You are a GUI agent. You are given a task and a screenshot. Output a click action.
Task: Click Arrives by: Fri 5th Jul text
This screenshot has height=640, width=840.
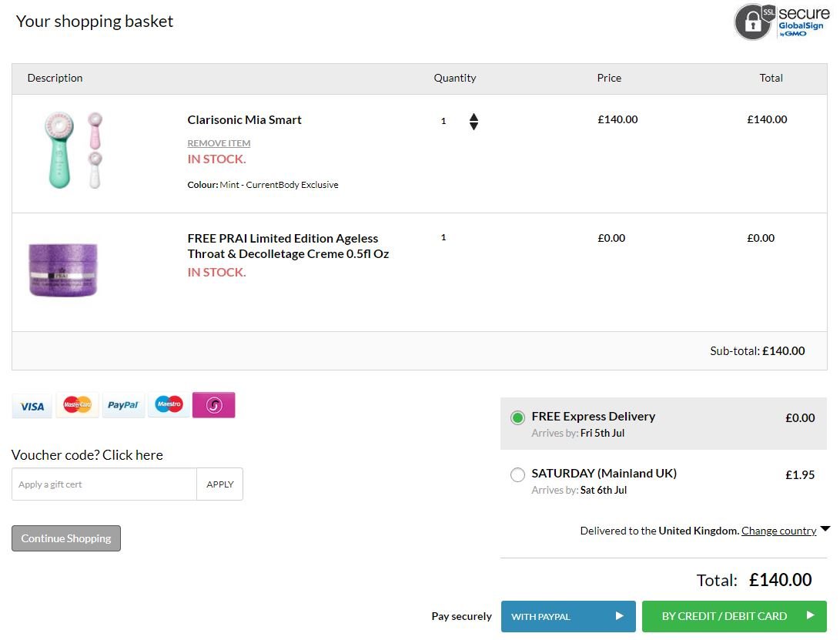pyautogui.click(x=578, y=433)
